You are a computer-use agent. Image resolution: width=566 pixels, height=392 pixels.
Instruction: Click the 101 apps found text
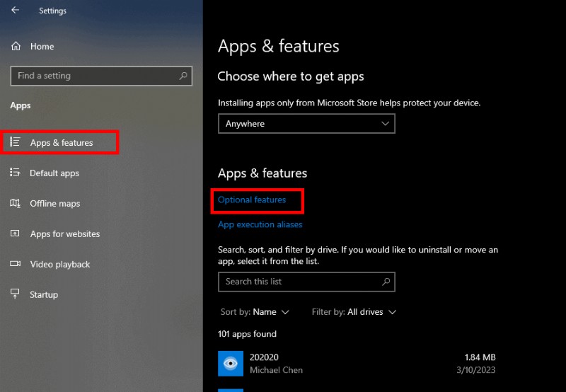(x=247, y=334)
